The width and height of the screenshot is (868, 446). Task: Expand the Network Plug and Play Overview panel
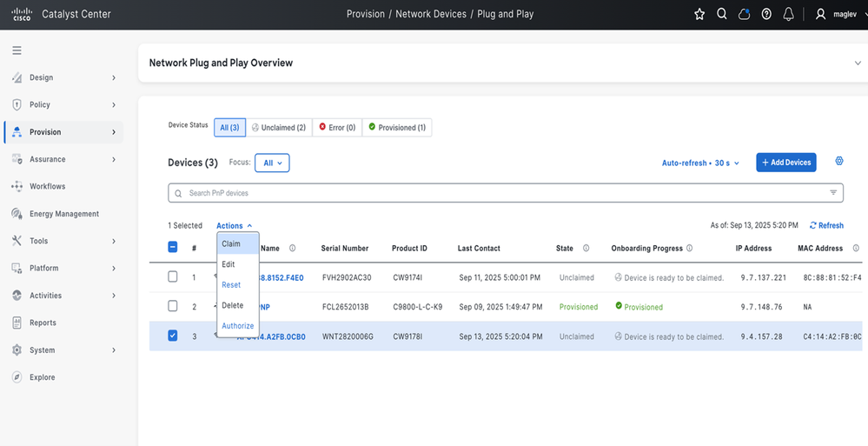(858, 63)
